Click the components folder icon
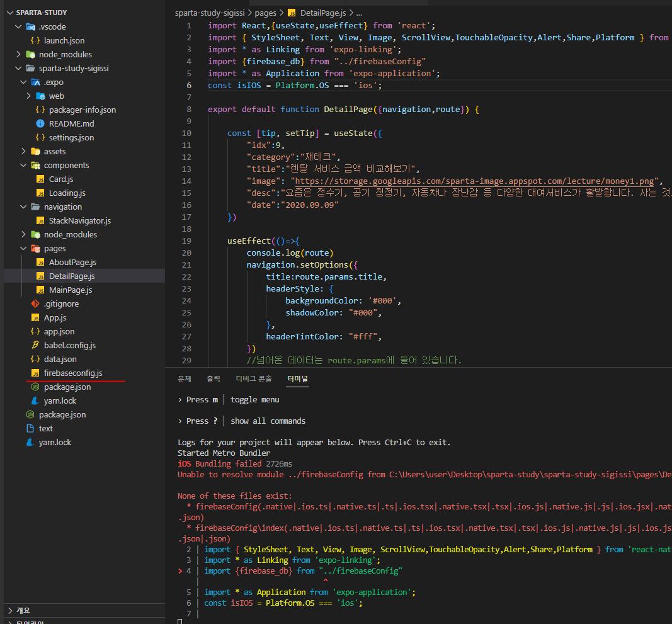The image size is (672, 624). pos(35,166)
